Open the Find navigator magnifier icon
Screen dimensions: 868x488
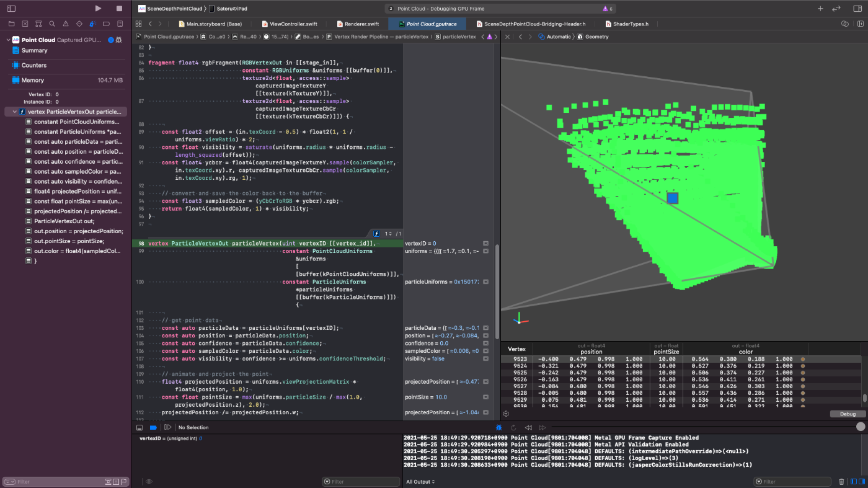52,24
